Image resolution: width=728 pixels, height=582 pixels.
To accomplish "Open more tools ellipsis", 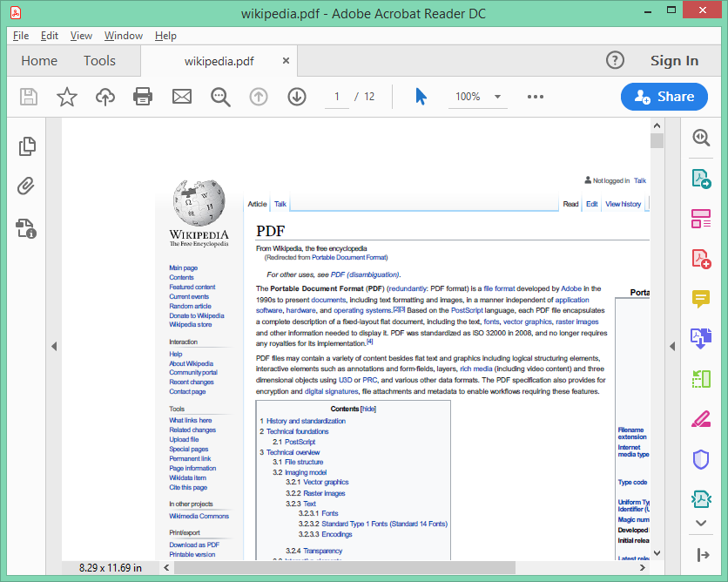I will (x=536, y=97).
